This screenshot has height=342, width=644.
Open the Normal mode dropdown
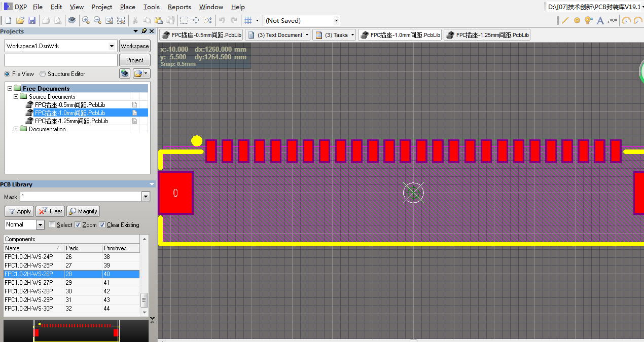point(41,224)
